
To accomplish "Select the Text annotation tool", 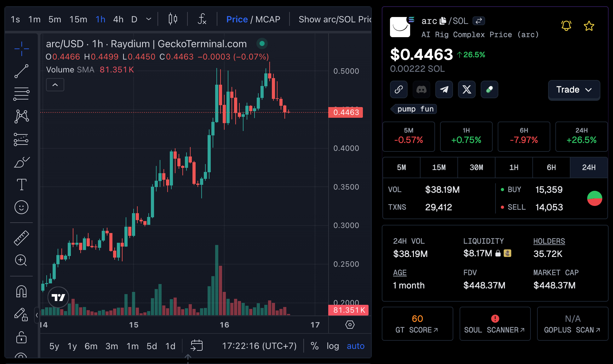I will [21, 185].
